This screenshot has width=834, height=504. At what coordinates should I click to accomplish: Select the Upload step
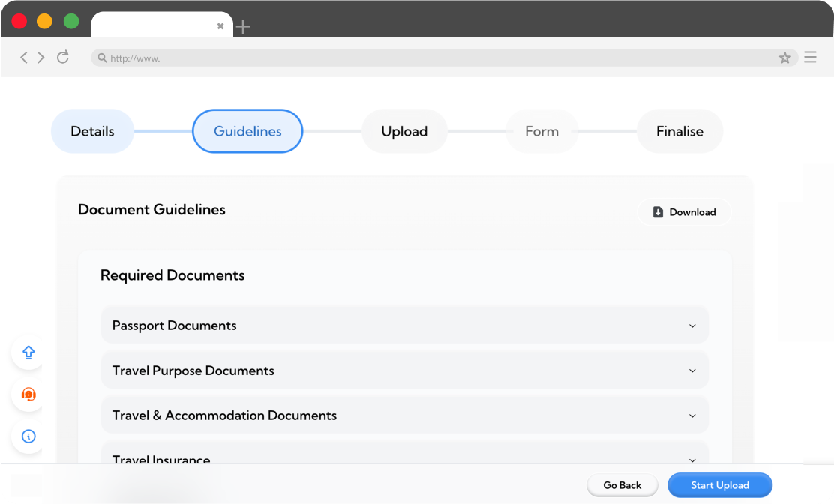tap(404, 131)
